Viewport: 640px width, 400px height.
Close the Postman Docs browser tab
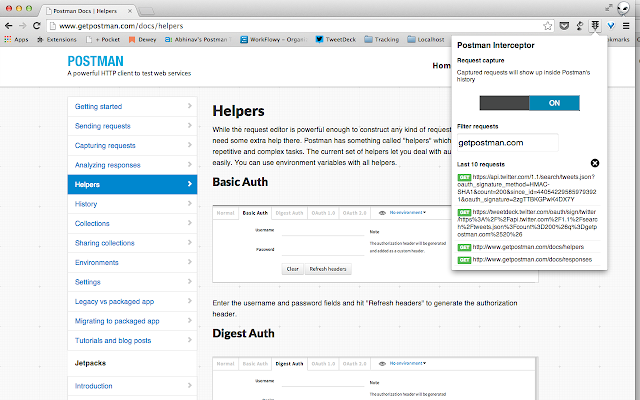coord(130,11)
